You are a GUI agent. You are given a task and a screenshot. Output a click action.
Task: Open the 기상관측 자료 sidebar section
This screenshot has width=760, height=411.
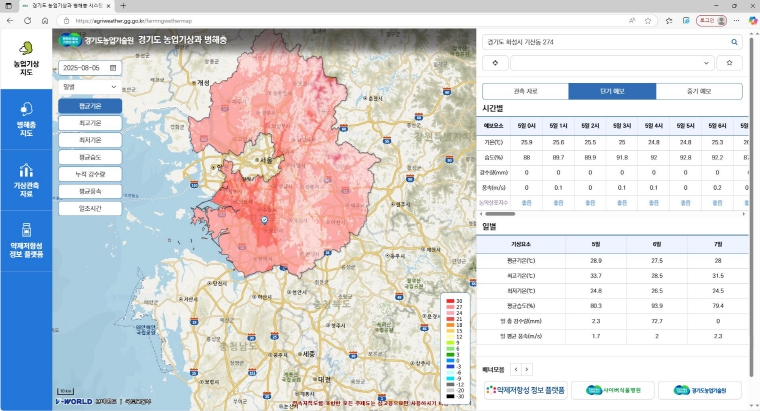pyautogui.click(x=26, y=179)
